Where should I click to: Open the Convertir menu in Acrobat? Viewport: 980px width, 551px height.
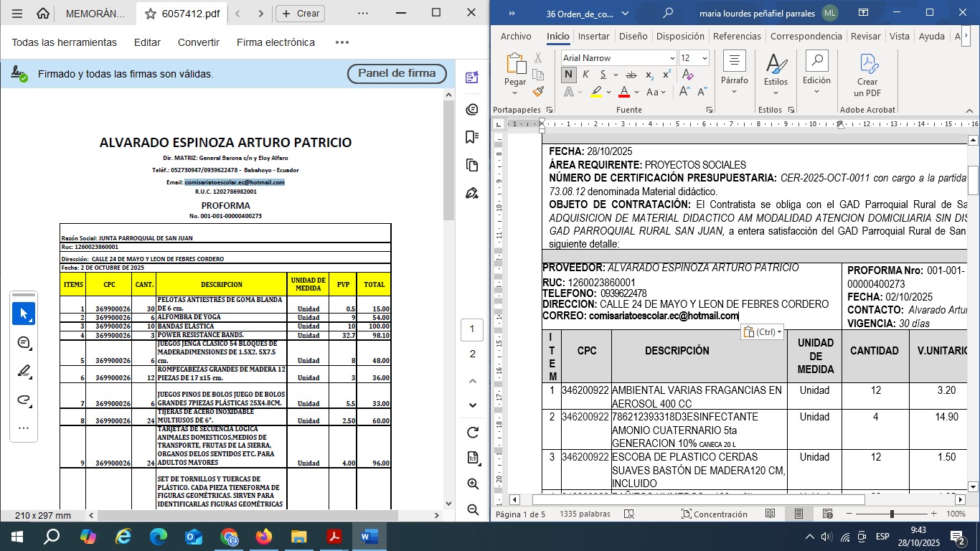point(199,42)
